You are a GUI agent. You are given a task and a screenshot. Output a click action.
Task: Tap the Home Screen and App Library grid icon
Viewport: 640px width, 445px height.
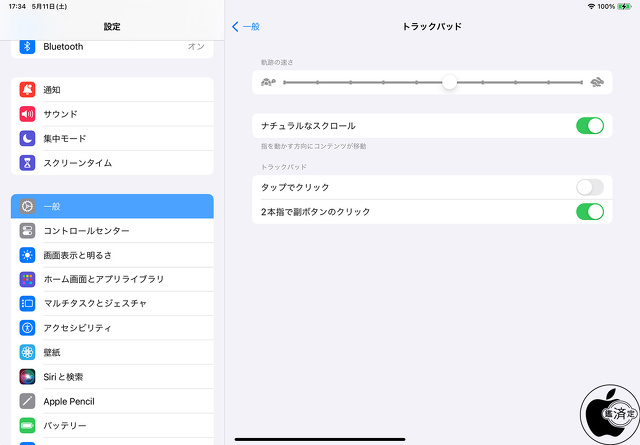click(x=27, y=279)
